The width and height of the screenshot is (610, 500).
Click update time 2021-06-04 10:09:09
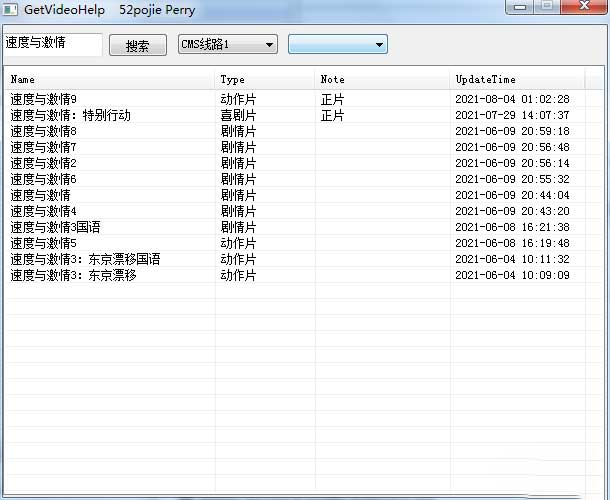coord(512,275)
